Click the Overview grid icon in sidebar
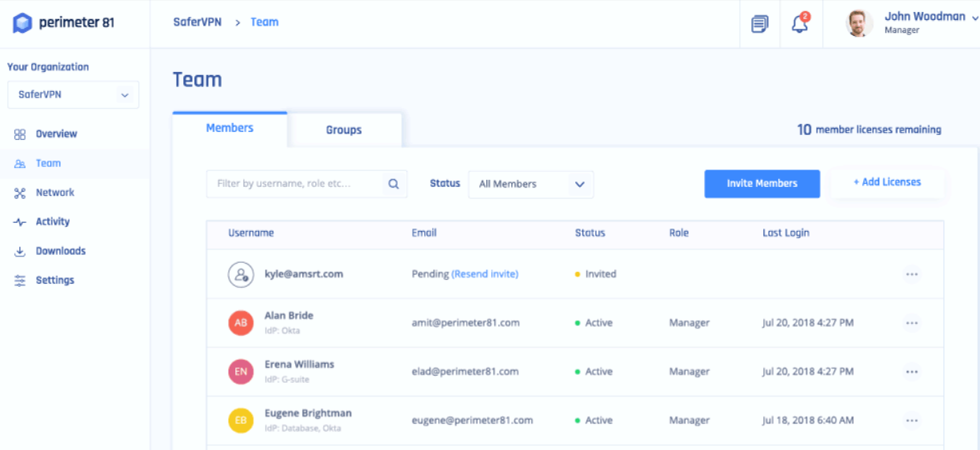 tap(20, 134)
